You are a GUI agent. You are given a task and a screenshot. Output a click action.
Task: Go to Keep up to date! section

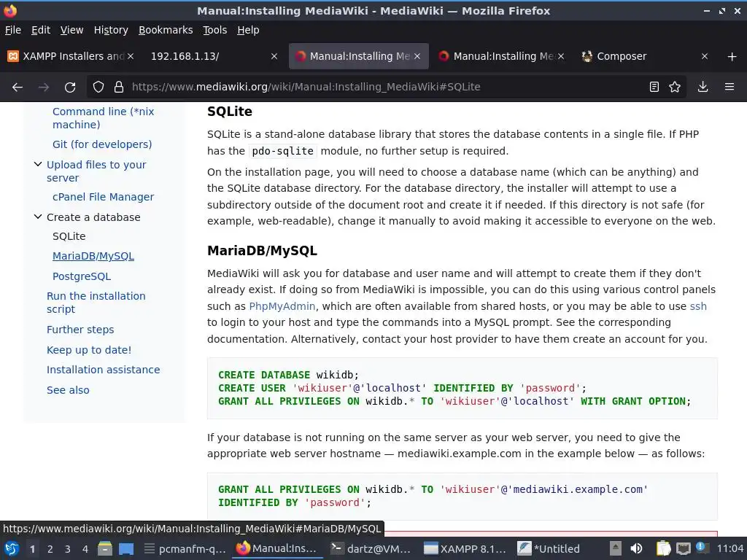[x=89, y=350]
